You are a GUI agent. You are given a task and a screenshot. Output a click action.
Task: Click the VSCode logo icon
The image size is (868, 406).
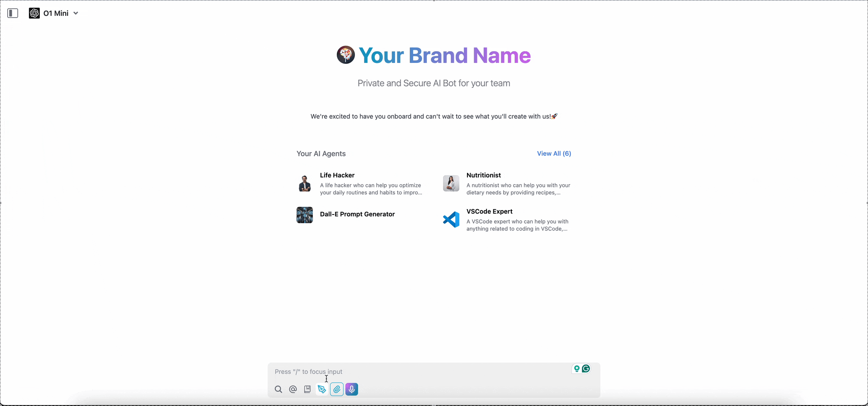[x=451, y=220]
